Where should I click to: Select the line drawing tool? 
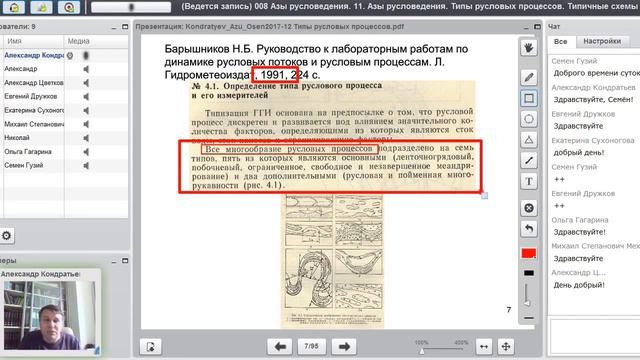(529, 160)
